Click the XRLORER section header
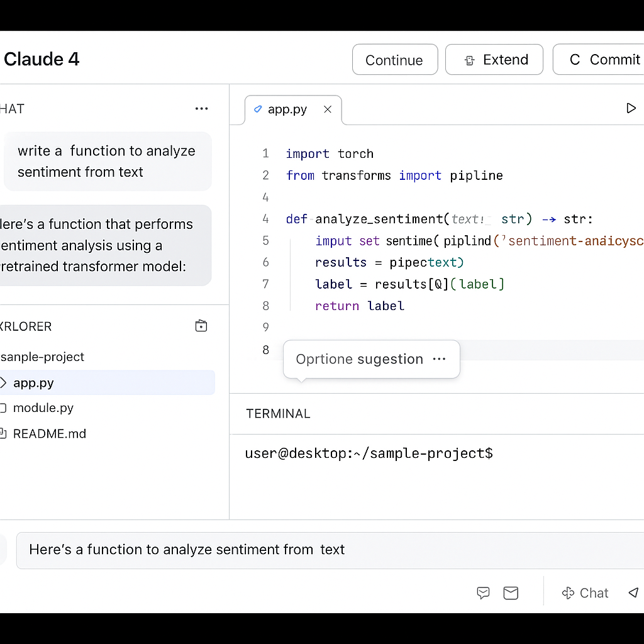 pos(25,326)
